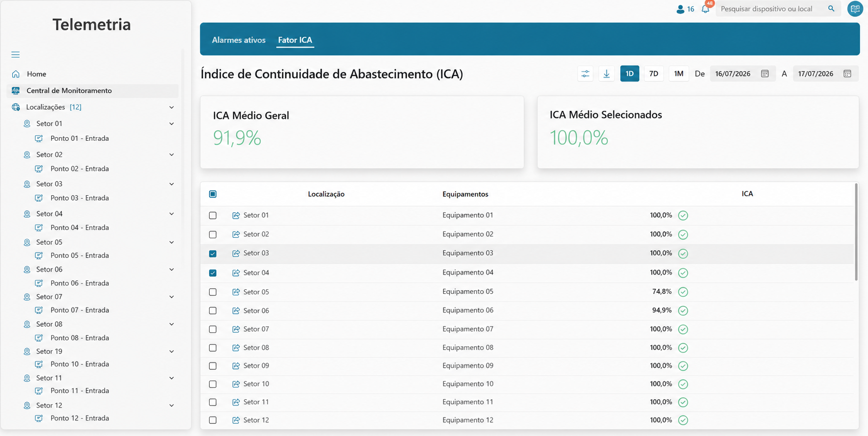Click the status check icon for Equipamento 05
The width and height of the screenshot is (868, 436).
(683, 292)
